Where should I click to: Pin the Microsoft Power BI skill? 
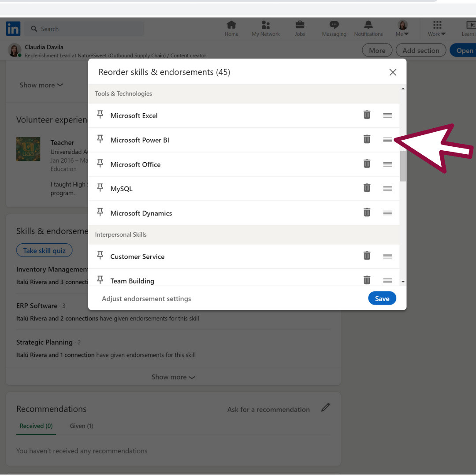click(x=100, y=139)
